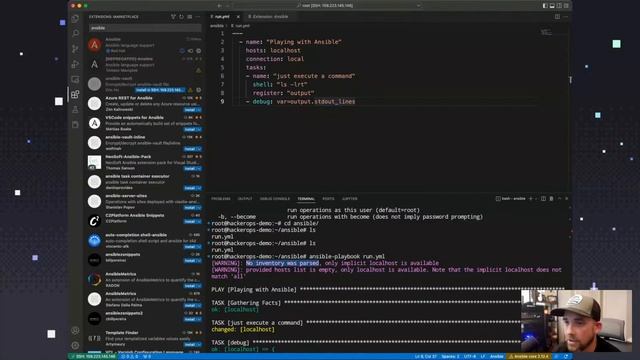Image resolution: width=640 pixels, height=360 pixels.
Task: Switch to the Problems panel tab
Action: [221, 199]
